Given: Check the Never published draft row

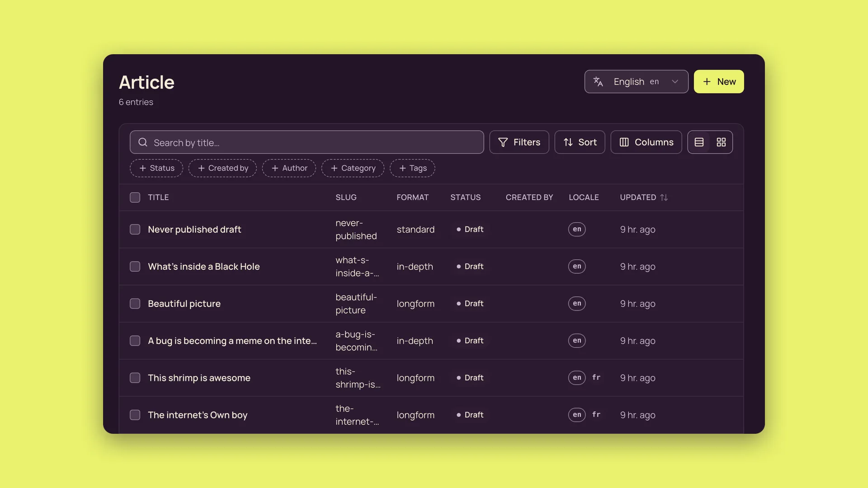Looking at the screenshot, I should [135, 230].
